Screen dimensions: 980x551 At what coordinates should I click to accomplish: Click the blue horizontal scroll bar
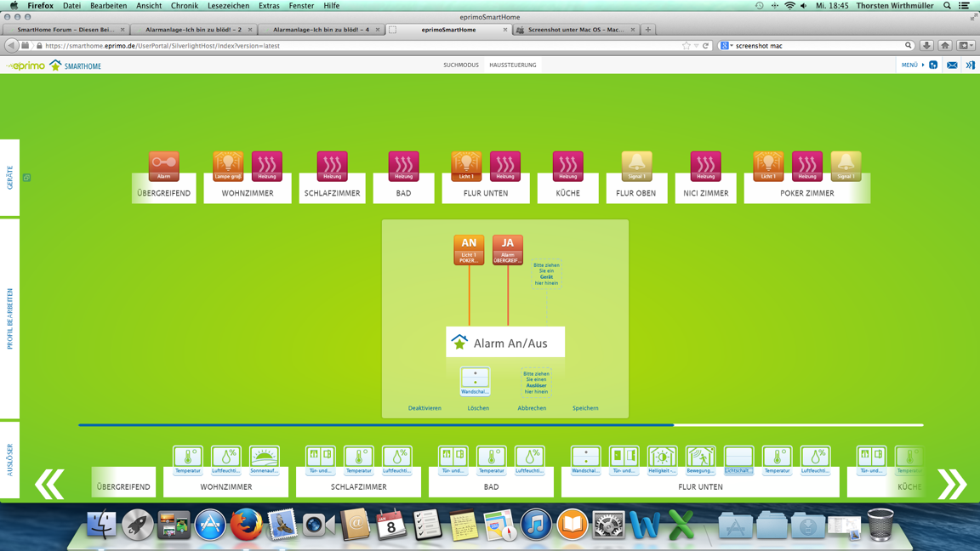(x=376, y=425)
